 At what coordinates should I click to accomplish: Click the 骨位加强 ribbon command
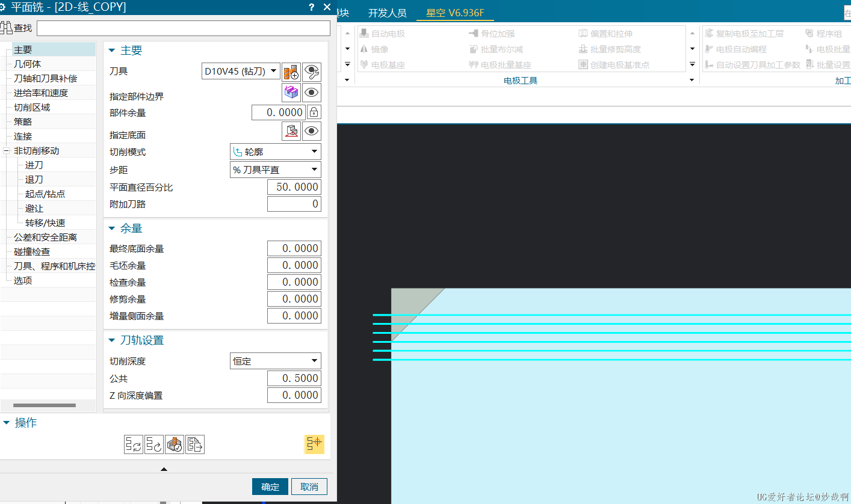pyautogui.click(x=492, y=34)
